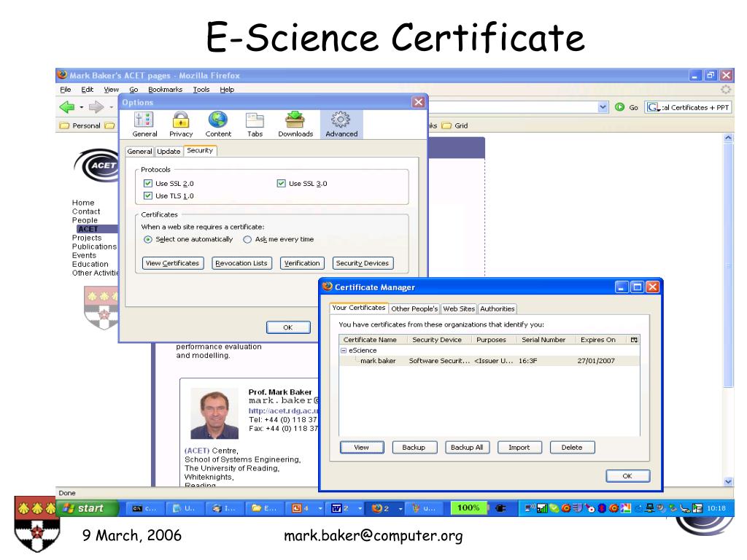Open the Downloads options pane
This screenshot has height=560, width=747.
pos(295,125)
